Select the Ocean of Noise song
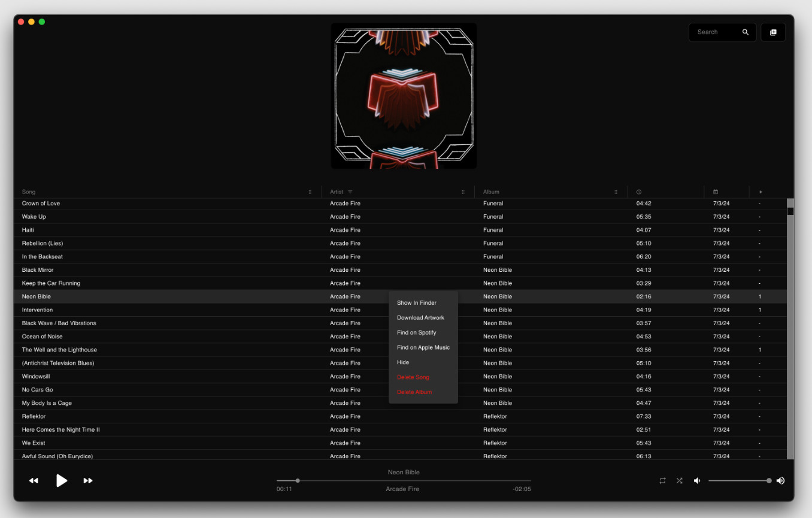The height and width of the screenshot is (518, 812). (400, 337)
